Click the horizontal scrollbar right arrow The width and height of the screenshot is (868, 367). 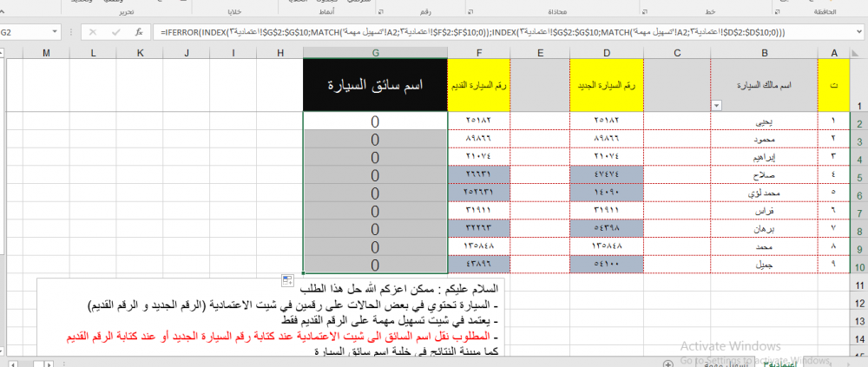(49, 364)
